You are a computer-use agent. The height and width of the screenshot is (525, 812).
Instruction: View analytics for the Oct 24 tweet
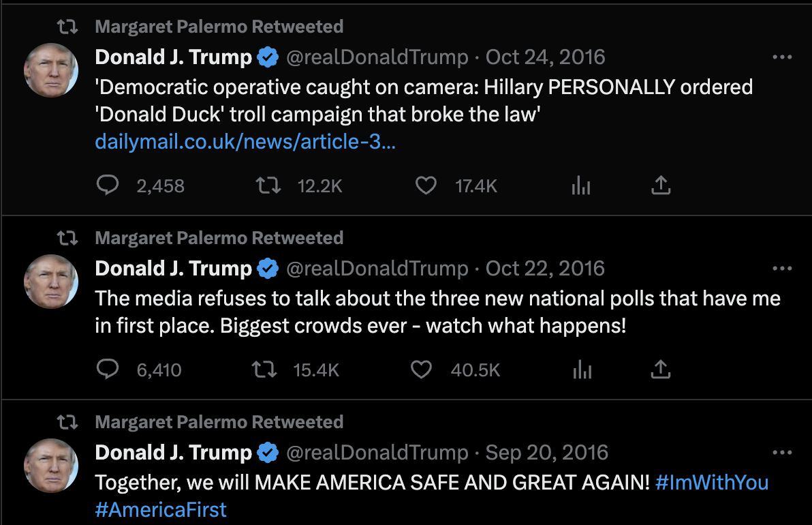(x=581, y=185)
